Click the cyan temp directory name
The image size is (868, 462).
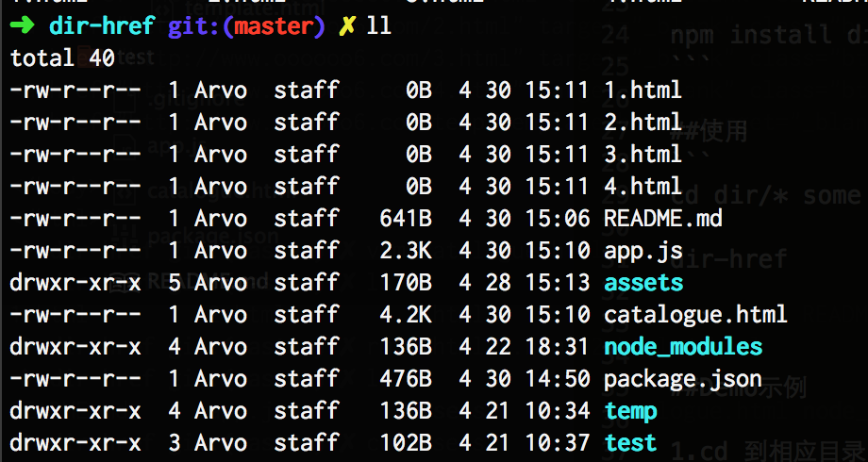tap(630, 411)
